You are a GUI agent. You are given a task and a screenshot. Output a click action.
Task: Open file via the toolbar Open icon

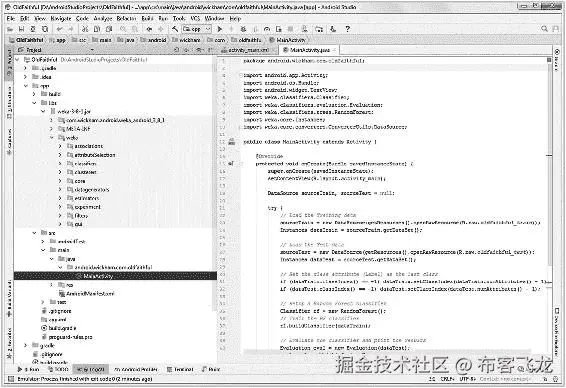(10, 29)
